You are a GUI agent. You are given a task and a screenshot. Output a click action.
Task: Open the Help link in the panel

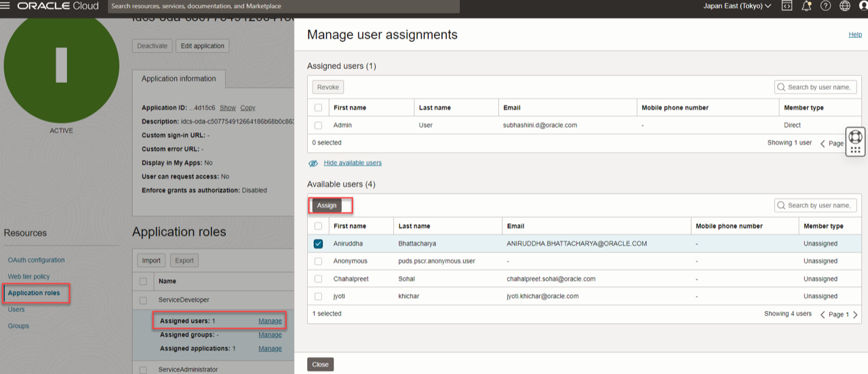(855, 35)
